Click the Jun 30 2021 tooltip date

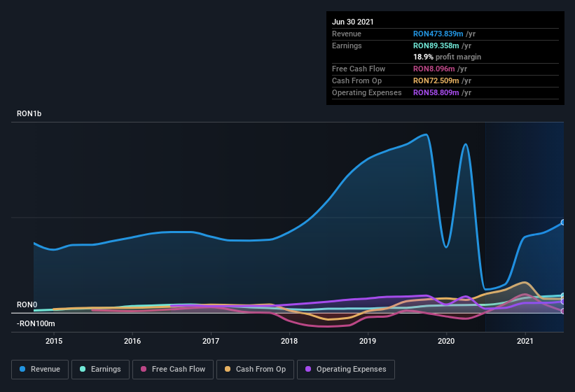(x=353, y=22)
